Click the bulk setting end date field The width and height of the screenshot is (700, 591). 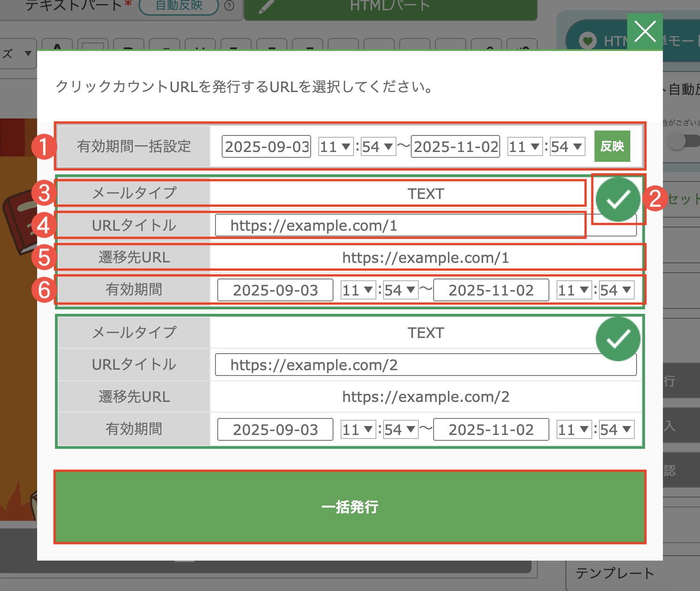(x=455, y=147)
